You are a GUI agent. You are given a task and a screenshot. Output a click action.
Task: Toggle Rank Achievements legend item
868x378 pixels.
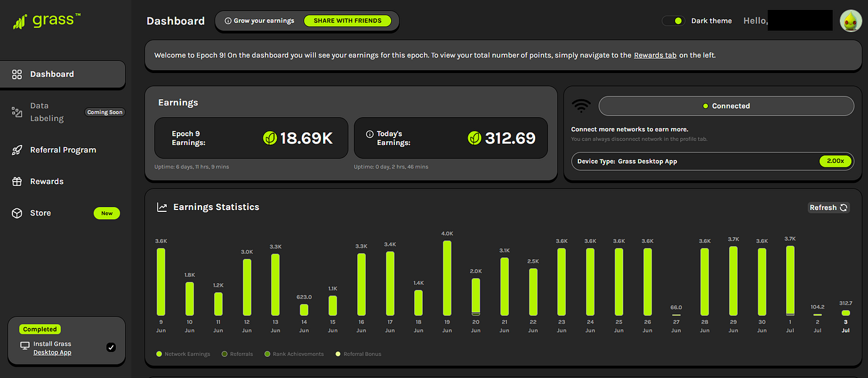tap(294, 354)
